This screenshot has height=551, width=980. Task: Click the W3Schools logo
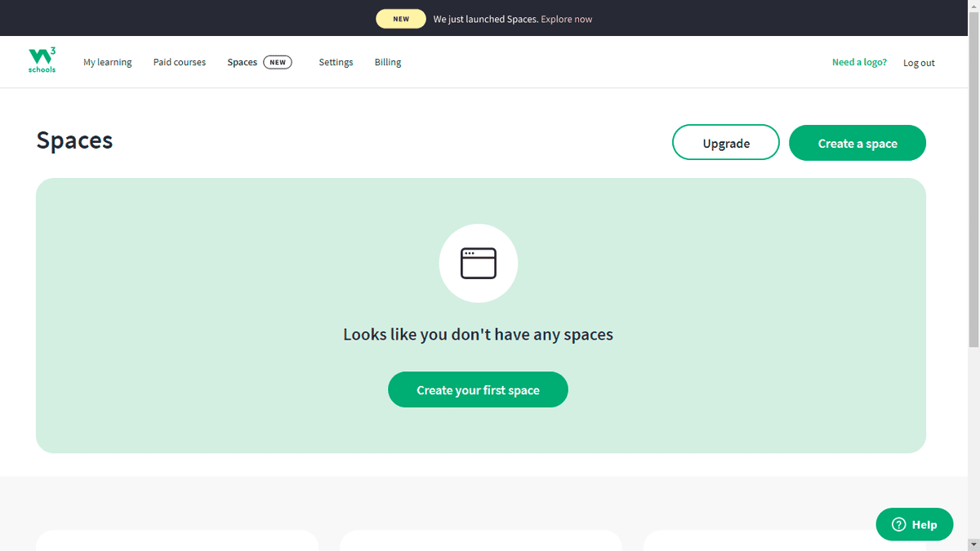click(x=42, y=61)
